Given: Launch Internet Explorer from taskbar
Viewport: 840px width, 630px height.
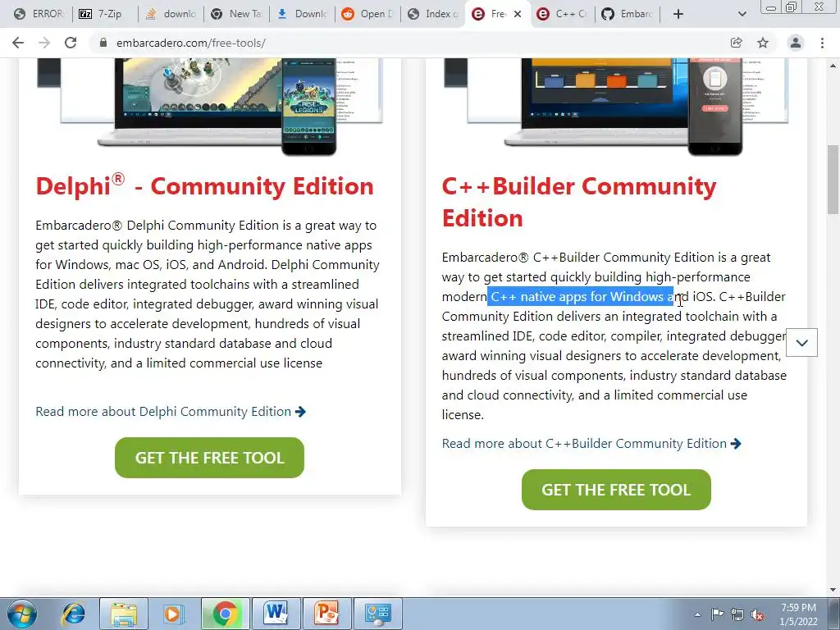Looking at the screenshot, I should pyautogui.click(x=73, y=614).
